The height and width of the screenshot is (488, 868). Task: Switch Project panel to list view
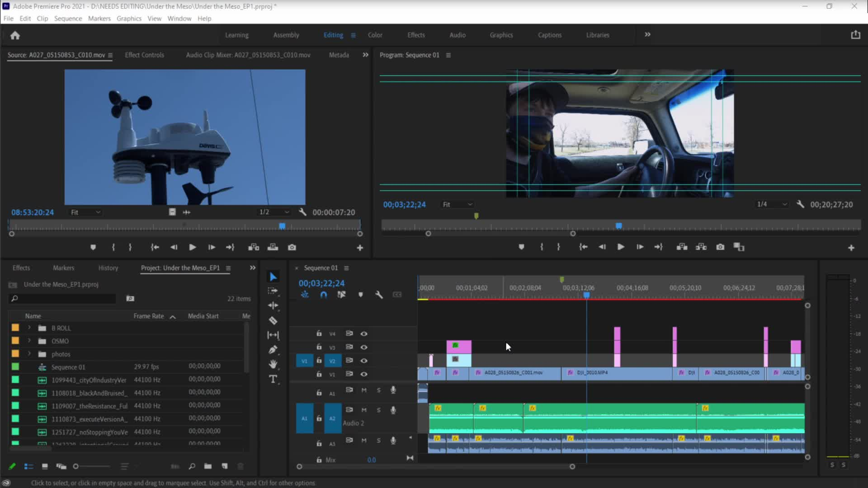(x=28, y=466)
